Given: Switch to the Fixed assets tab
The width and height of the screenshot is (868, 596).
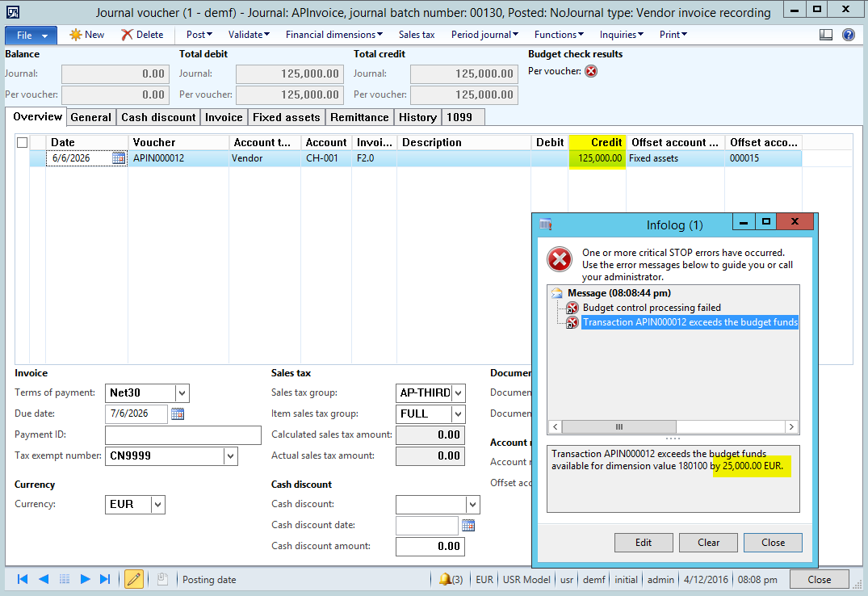Looking at the screenshot, I should (287, 117).
